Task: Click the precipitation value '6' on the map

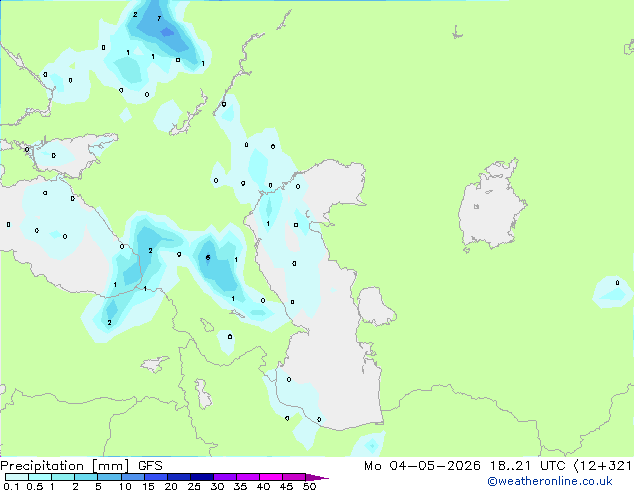Action: point(208,258)
